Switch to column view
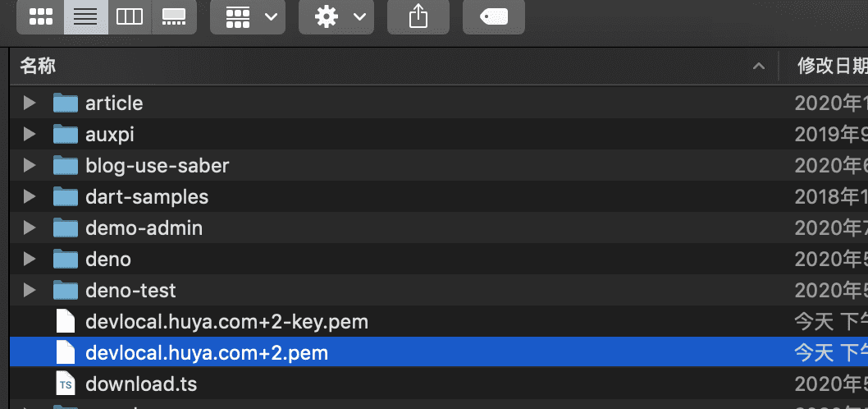 click(x=130, y=16)
